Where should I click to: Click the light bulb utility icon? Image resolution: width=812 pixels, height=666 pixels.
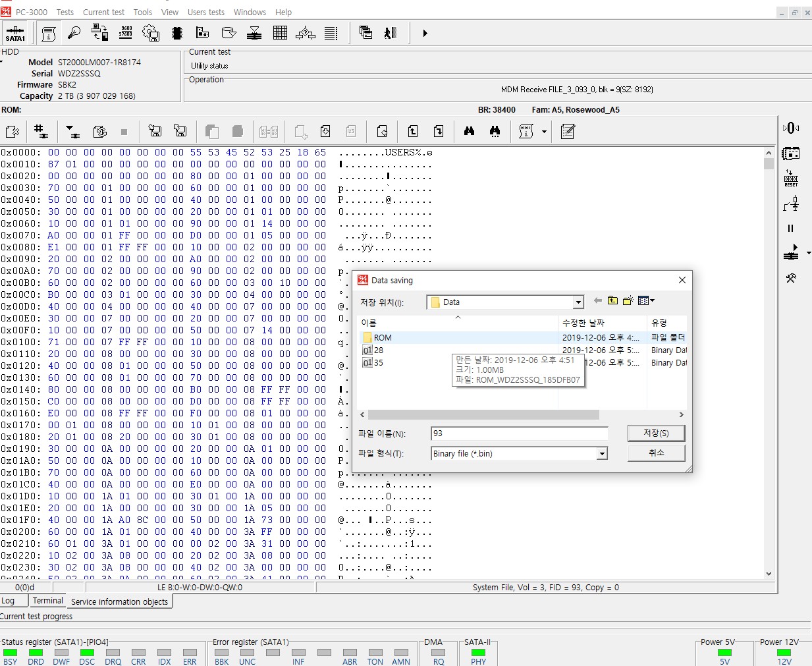74,33
